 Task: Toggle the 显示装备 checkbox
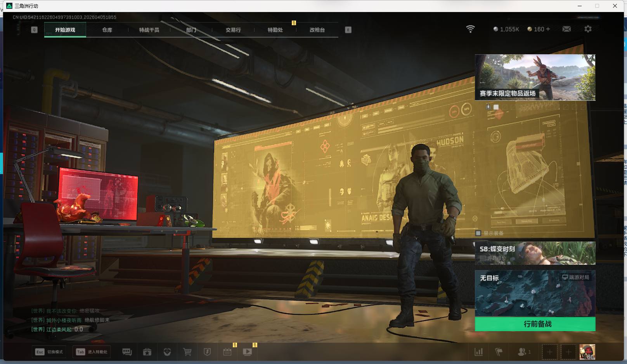click(478, 233)
